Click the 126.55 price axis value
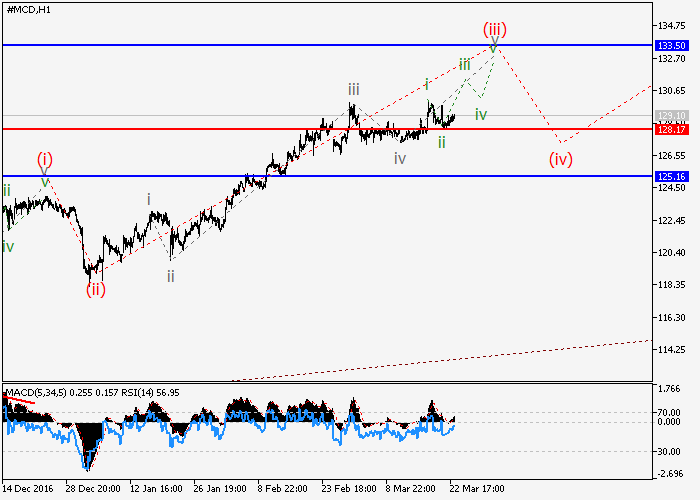This screenshot has width=700, height=500. (x=671, y=156)
